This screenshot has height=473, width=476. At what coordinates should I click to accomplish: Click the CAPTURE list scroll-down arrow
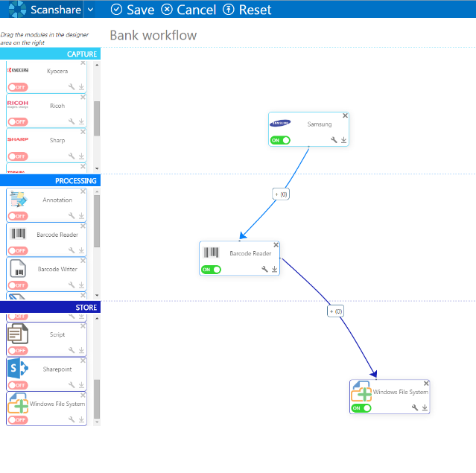(x=97, y=168)
